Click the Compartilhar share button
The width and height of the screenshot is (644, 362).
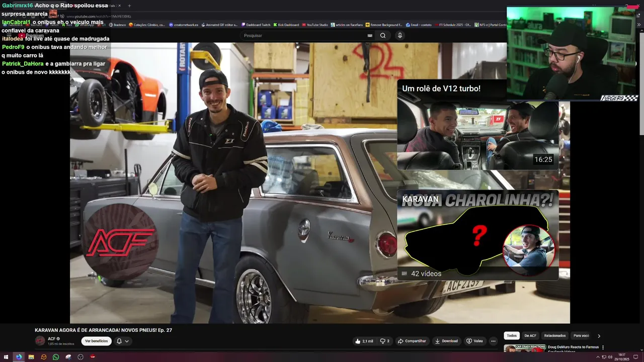pyautogui.click(x=412, y=341)
